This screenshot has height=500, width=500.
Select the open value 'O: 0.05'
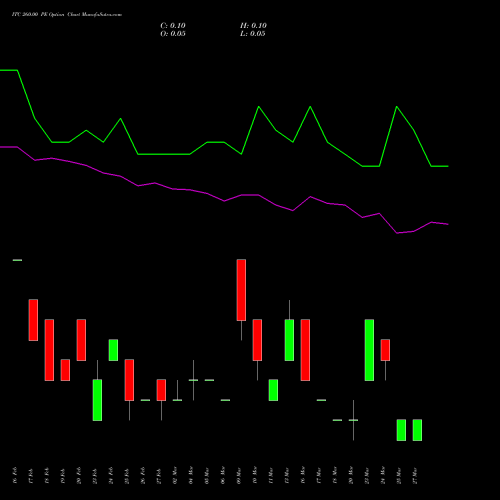click(173, 34)
